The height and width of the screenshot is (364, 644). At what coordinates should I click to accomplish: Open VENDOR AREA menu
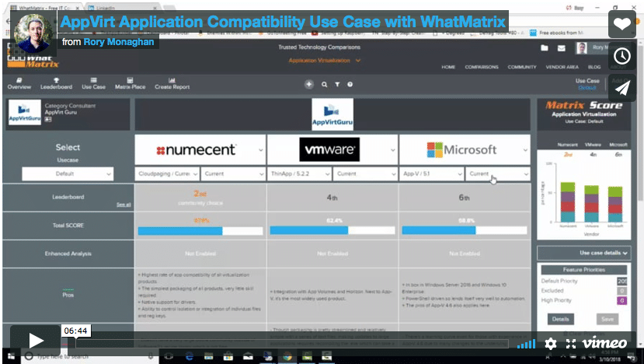(562, 67)
